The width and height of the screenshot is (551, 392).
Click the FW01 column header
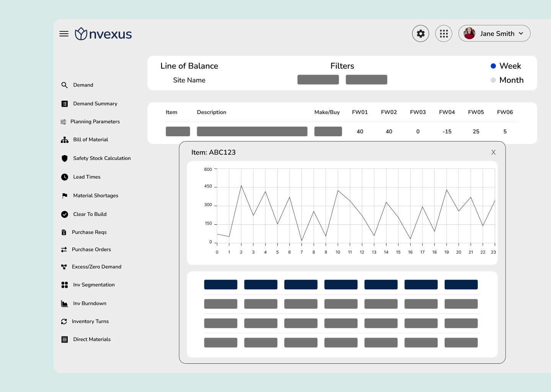tap(360, 112)
